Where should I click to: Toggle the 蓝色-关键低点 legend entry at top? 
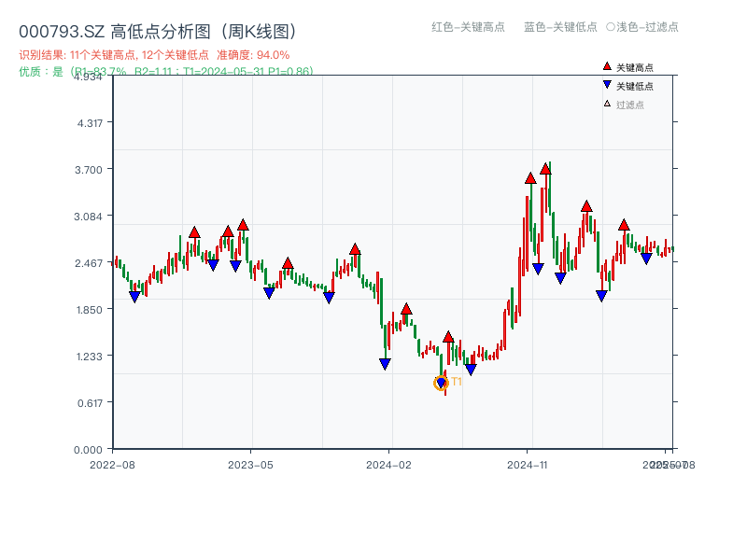(560, 27)
